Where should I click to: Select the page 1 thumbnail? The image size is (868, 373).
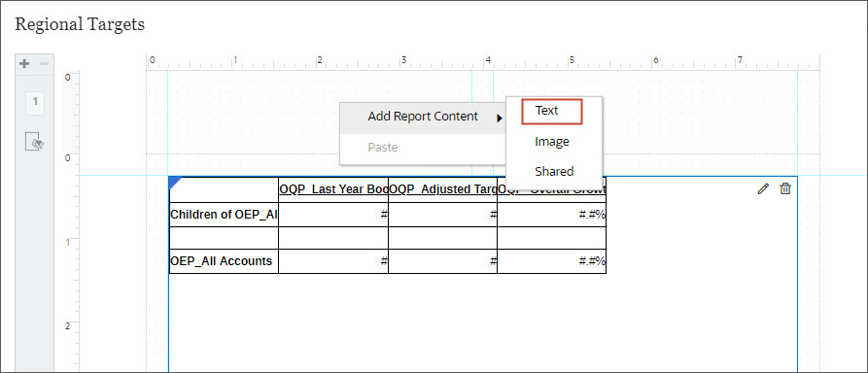(35, 104)
